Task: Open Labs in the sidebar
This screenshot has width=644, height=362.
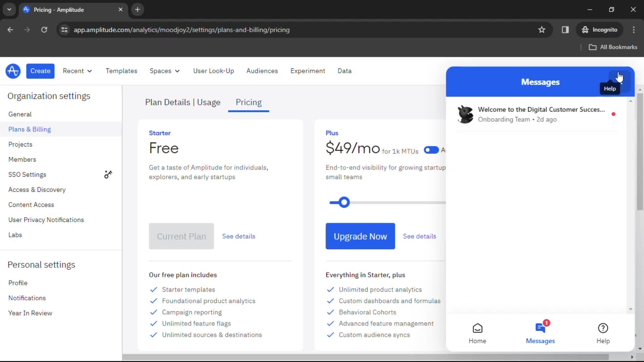Action: click(15, 235)
